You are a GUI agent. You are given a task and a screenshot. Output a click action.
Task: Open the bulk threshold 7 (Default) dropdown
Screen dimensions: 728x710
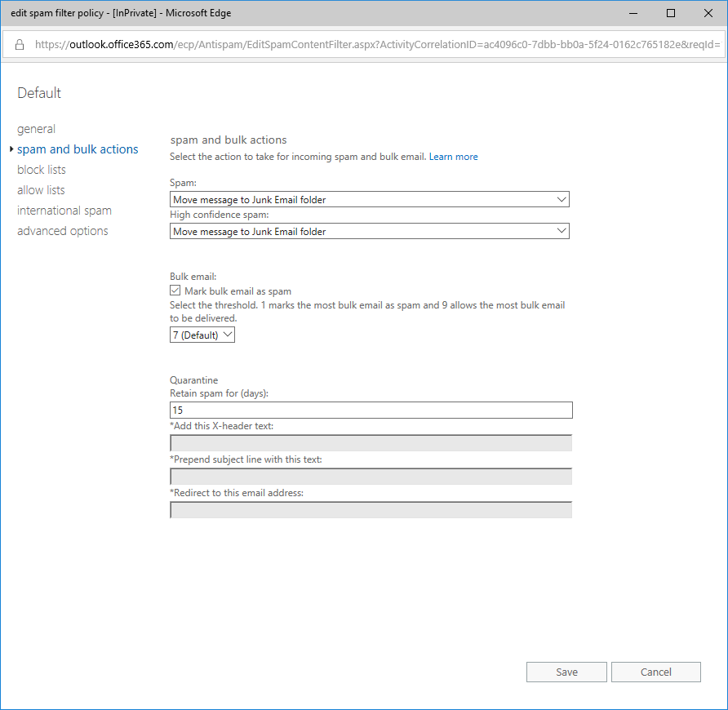pos(202,335)
